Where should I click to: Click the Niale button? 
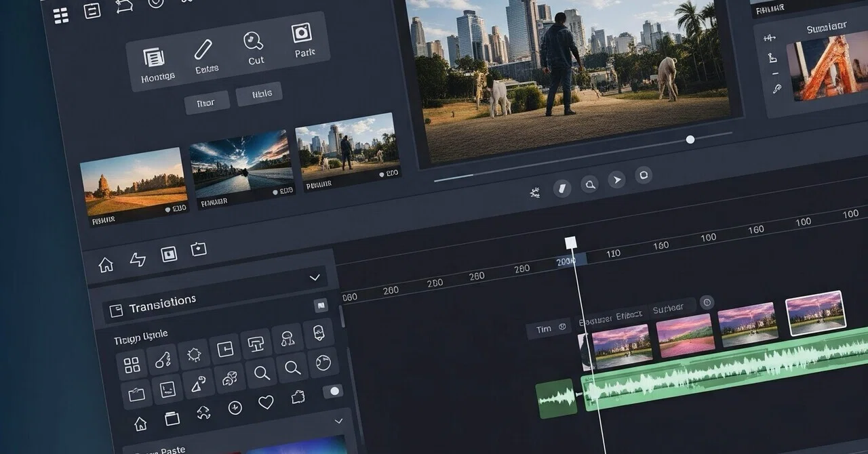tap(260, 94)
